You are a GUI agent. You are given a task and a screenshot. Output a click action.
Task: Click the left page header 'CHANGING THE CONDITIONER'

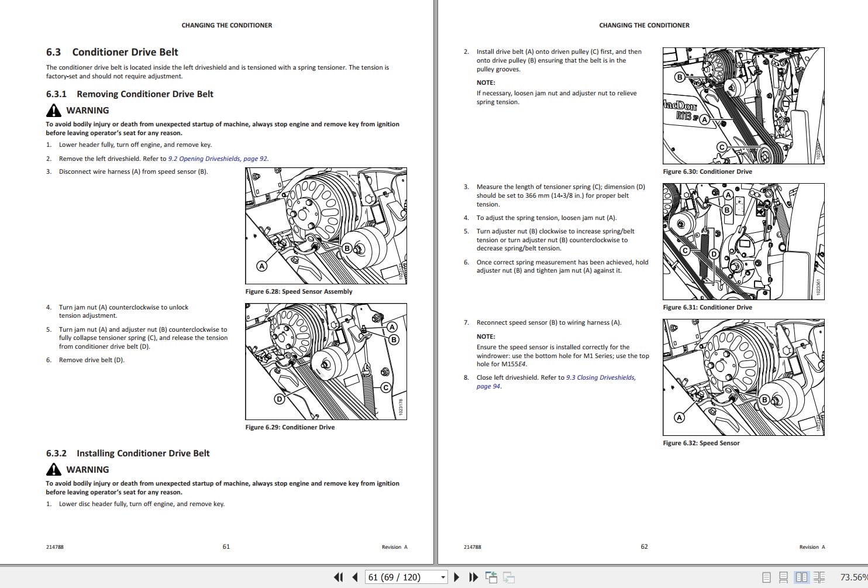[x=227, y=25]
